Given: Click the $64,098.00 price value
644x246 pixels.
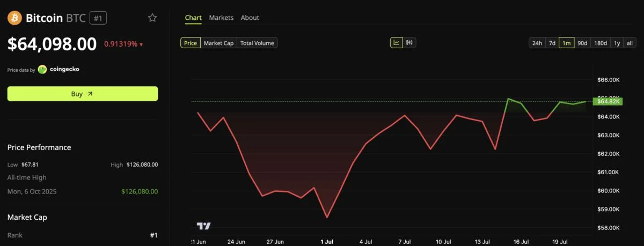Looking at the screenshot, I should [52, 44].
